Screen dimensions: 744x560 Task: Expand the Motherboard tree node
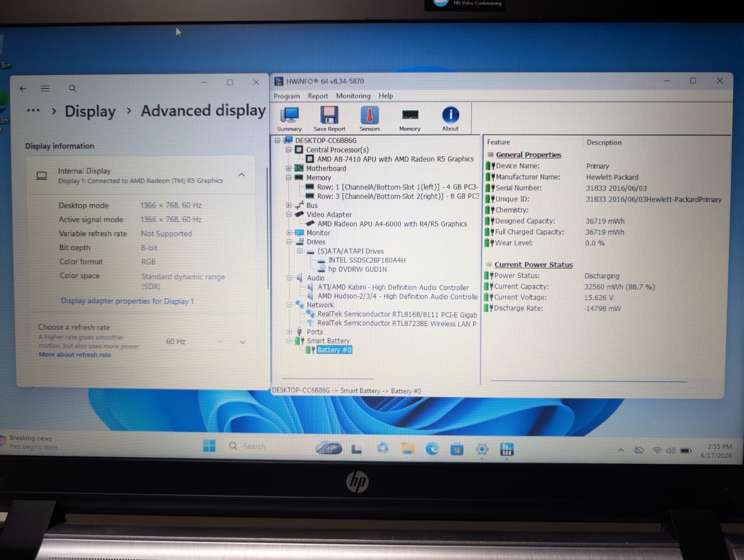[288, 168]
